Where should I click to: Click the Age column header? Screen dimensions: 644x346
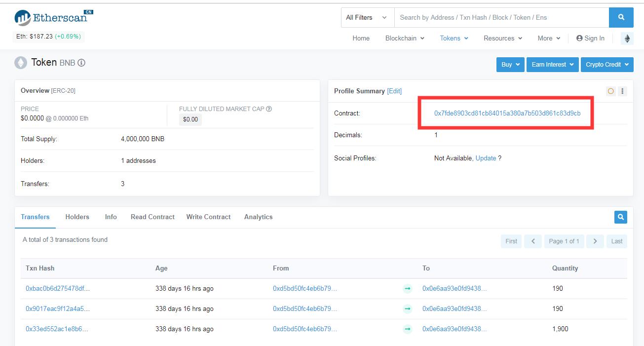click(161, 268)
